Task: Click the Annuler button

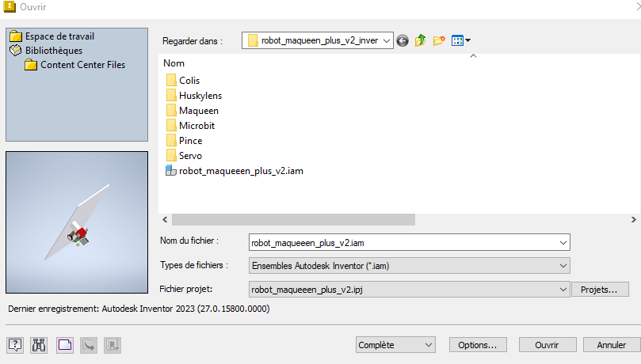Action: coord(612,345)
